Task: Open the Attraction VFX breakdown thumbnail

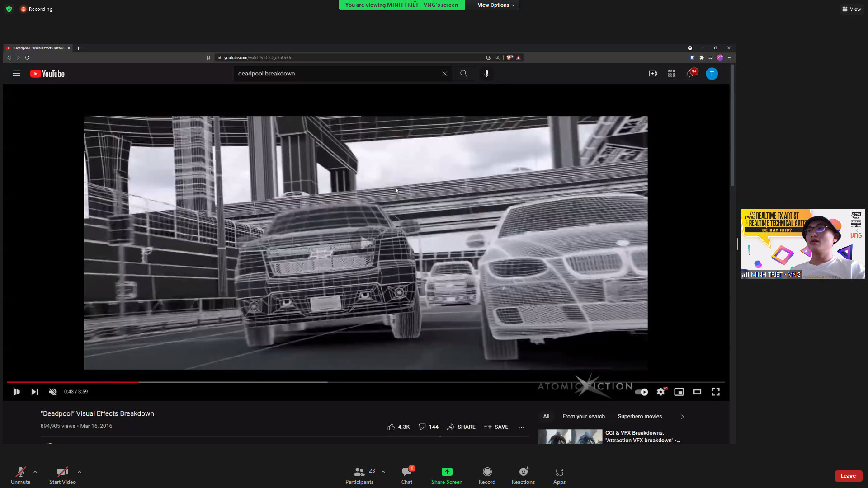Action: (x=570, y=437)
